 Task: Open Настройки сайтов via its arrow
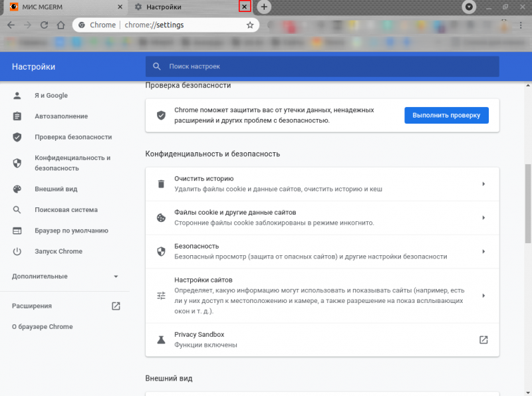point(483,296)
